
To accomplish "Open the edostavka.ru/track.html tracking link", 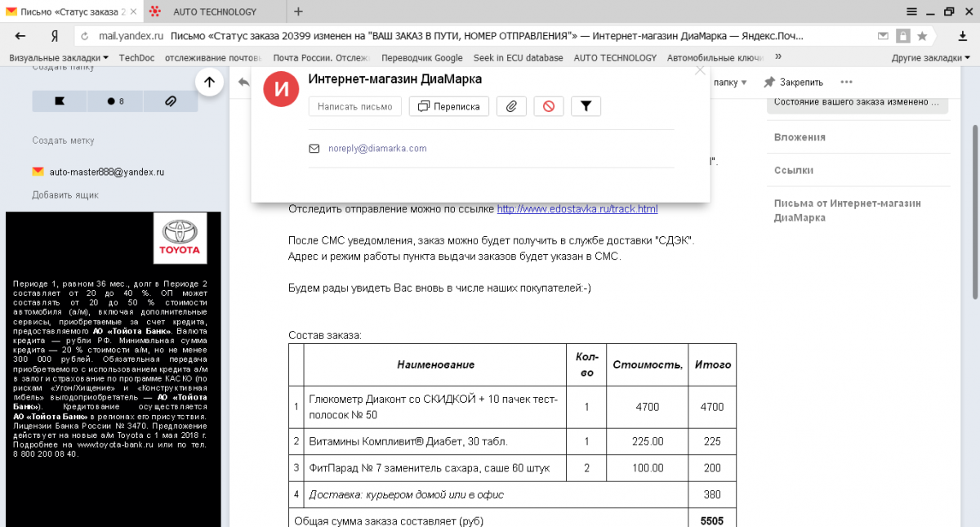I will (x=577, y=209).
